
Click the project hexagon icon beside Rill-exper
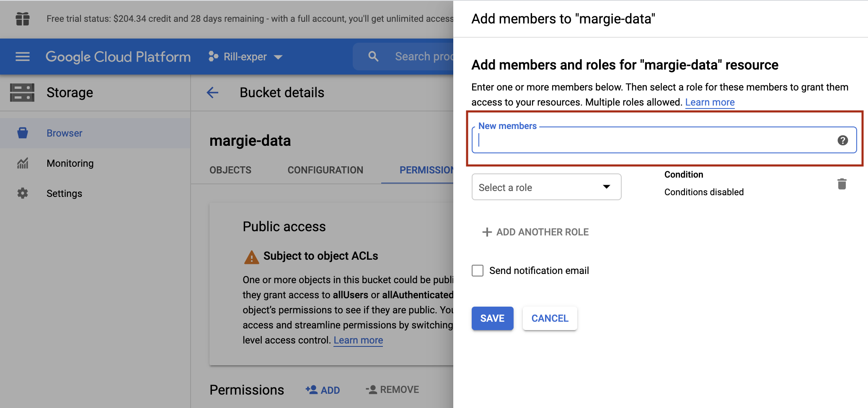(x=214, y=57)
